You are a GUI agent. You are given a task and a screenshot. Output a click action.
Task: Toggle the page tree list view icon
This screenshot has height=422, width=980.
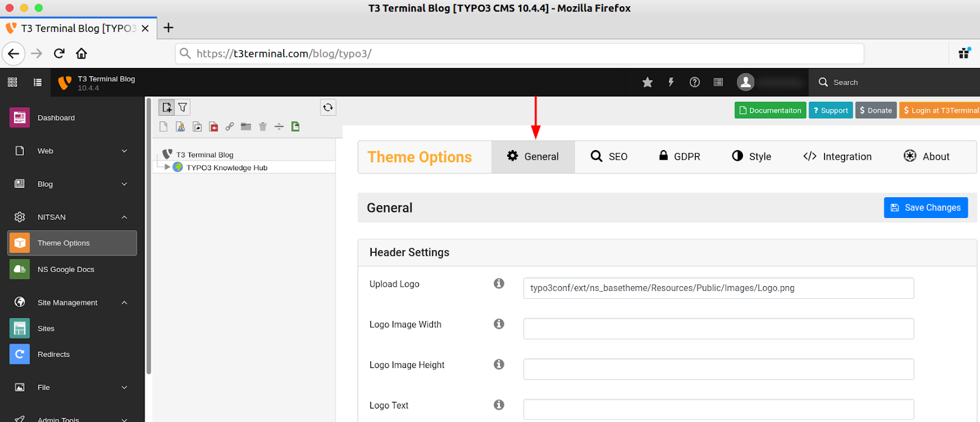point(38,82)
